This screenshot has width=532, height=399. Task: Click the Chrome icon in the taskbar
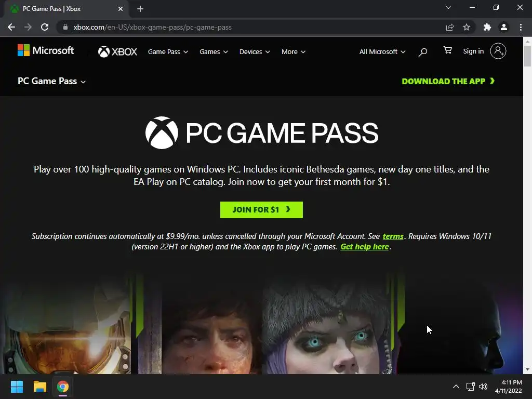click(x=62, y=387)
